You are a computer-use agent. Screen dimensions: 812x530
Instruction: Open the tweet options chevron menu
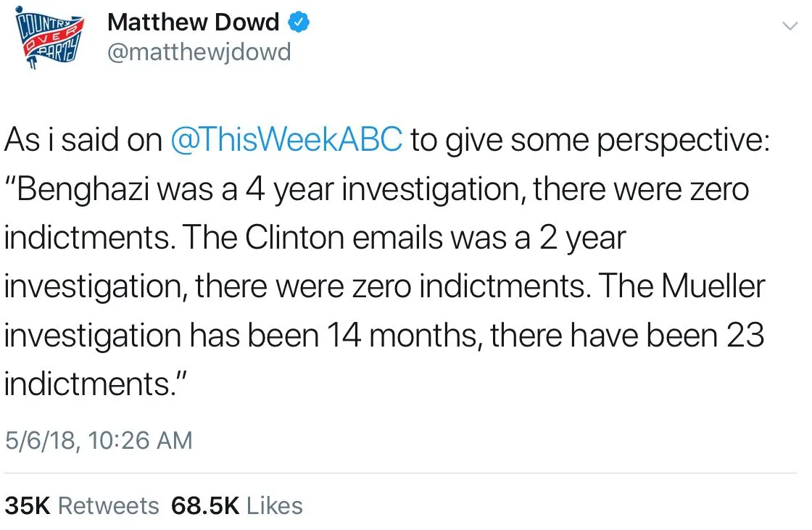[788, 25]
